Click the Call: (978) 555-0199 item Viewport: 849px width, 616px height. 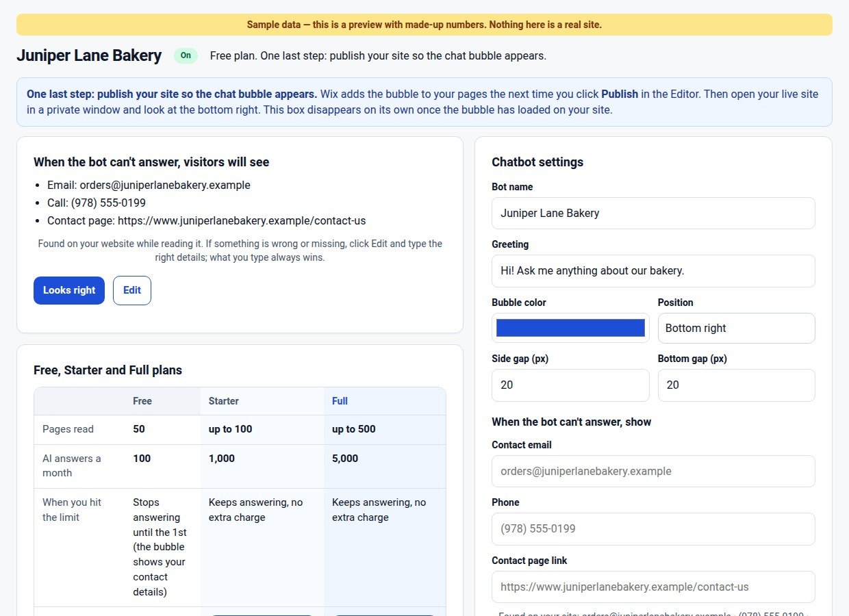click(97, 203)
